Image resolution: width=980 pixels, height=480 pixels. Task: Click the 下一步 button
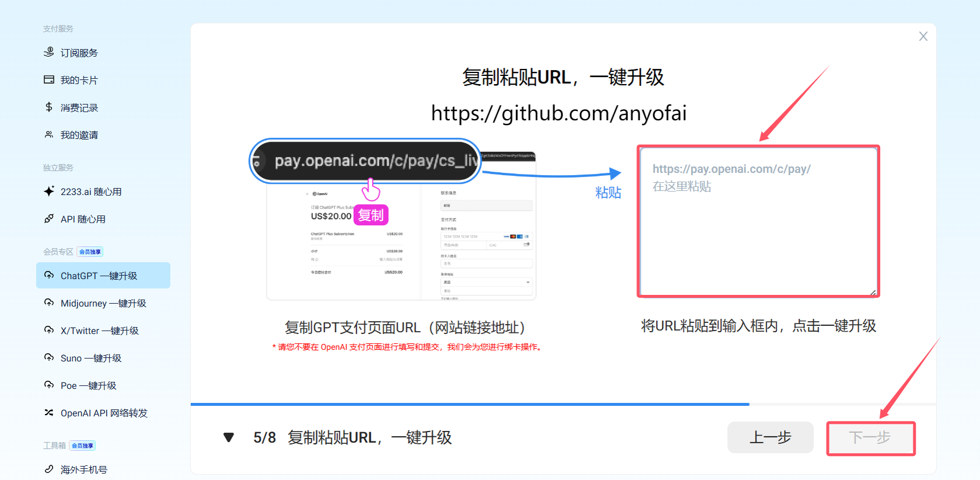[870, 437]
